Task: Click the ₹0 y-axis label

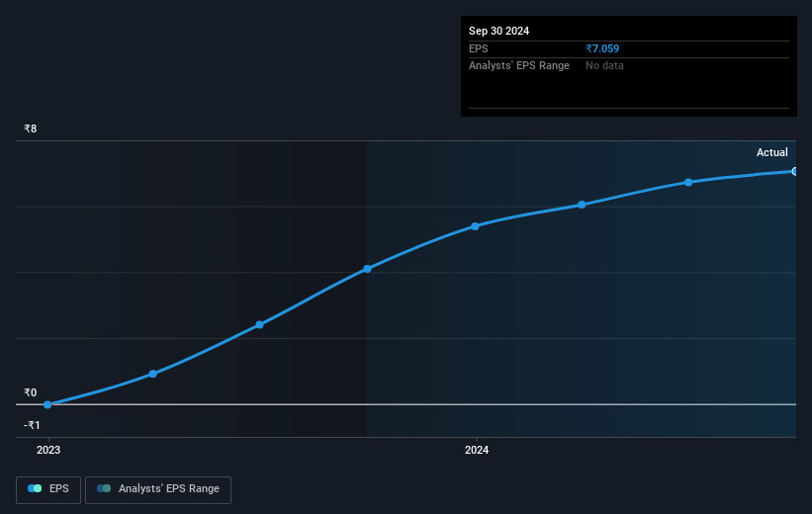Action: (30, 392)
